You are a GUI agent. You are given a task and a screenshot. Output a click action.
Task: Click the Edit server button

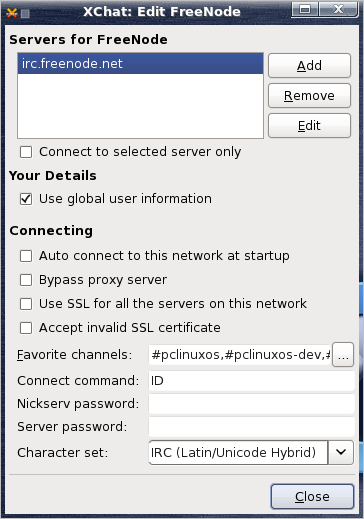pyautogui.click(x=309, y=126)
